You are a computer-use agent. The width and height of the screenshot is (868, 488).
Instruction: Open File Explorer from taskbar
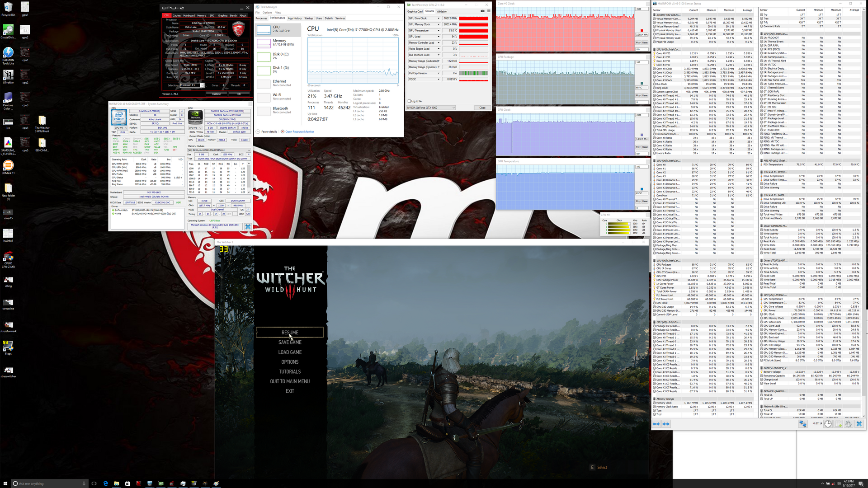point(117,483)
